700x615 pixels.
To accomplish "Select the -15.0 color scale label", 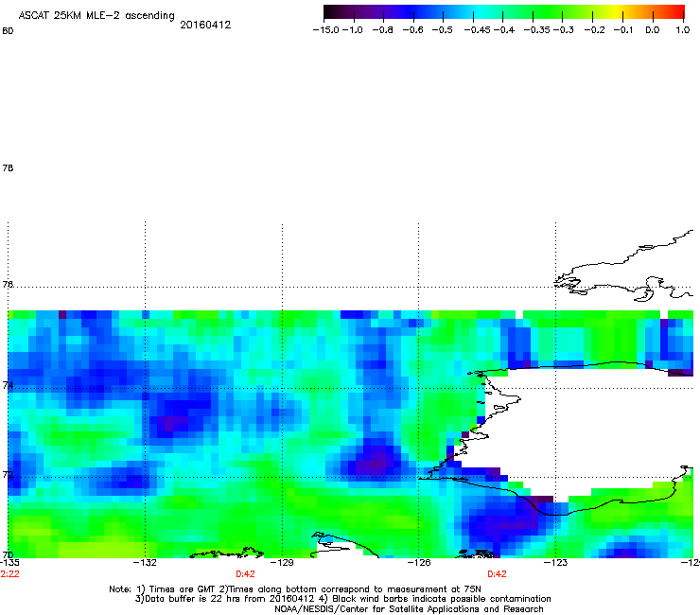I will (326, 30).
